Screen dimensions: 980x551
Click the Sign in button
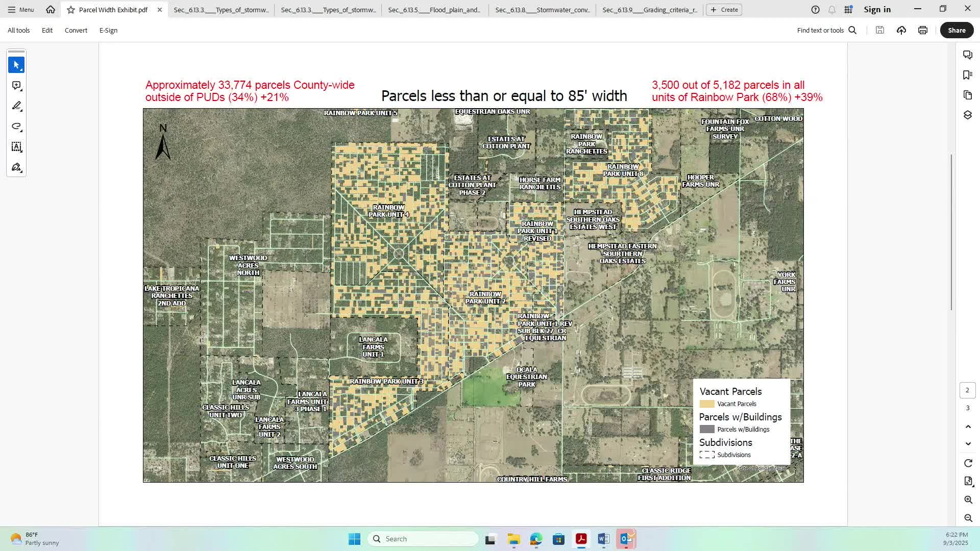pos(877,10)
